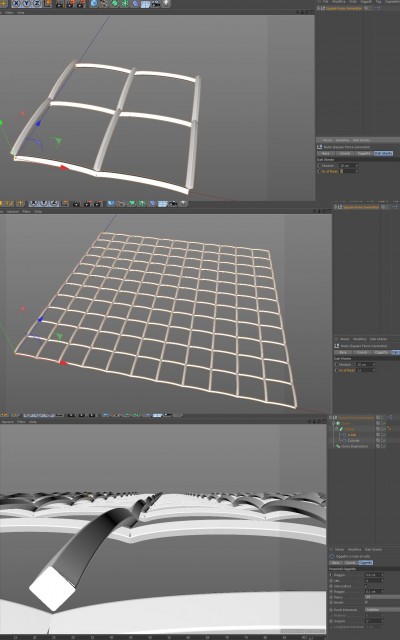Screen dimensions: 400x640
Task: Click camera icon in top toolbar
Action: coord(156,4)
